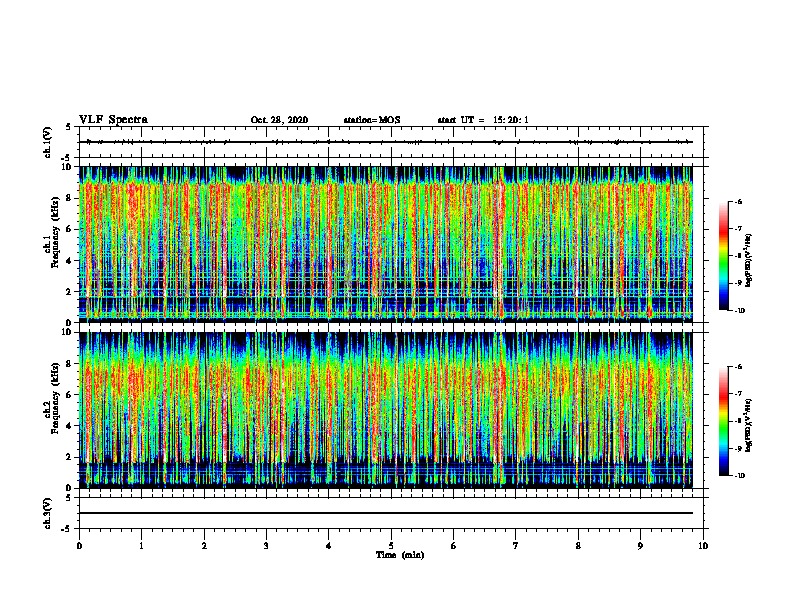Screen dimensions: 792x612
Task: Click the "9" tick on the time axis
Action: tap(640, 546)
